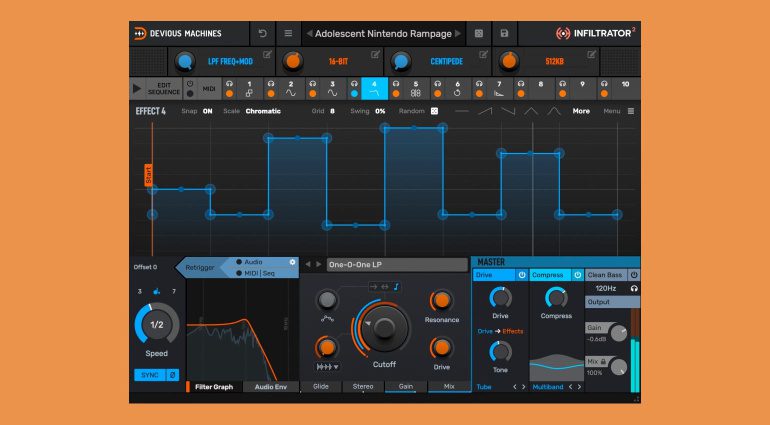
Task: Edit the CENTIPEDE macro assignment
Action: click(x=483, y=55)
